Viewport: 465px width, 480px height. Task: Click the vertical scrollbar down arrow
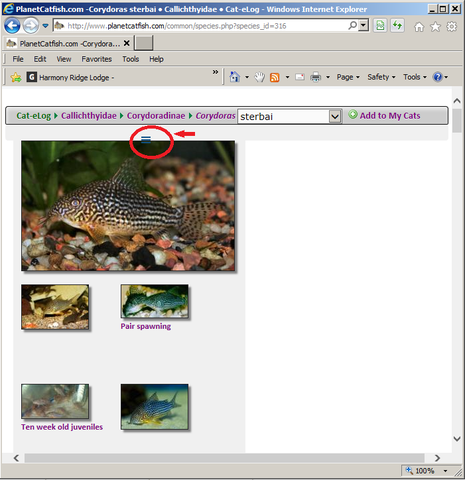(457, 439)
